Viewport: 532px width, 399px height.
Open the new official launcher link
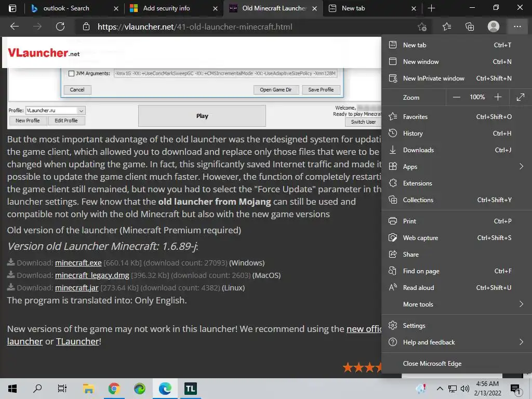click(364, 329)
